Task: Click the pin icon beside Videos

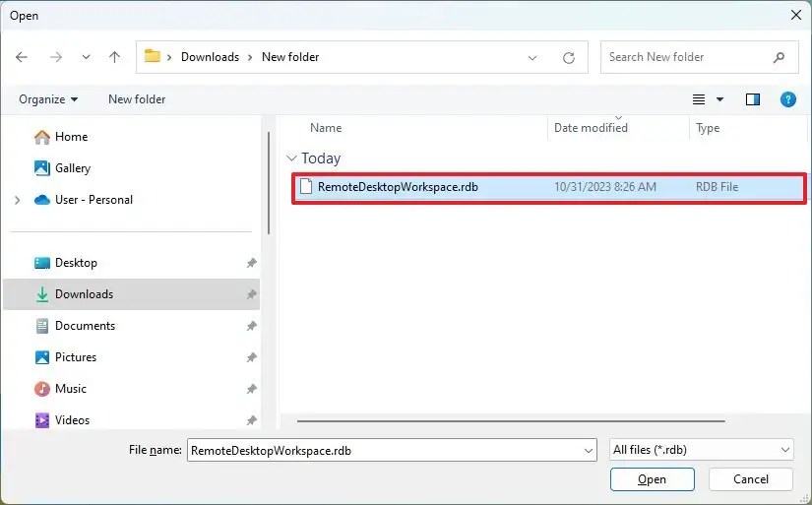Action: [251, 420]
